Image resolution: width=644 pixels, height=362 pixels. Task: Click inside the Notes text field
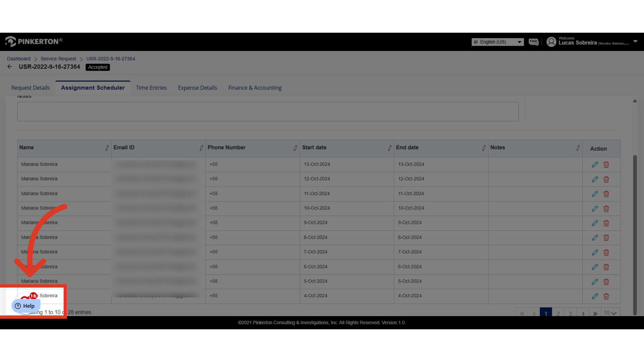pos(268,112)
